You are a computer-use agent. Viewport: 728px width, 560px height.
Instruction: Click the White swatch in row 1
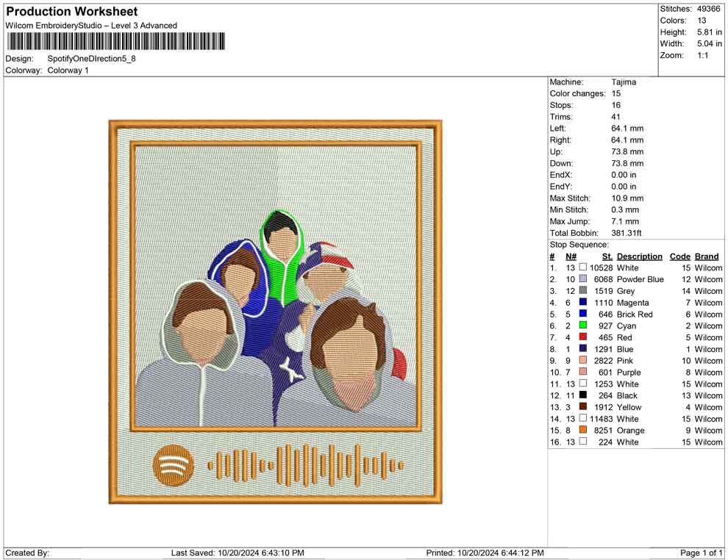point(582,268)
